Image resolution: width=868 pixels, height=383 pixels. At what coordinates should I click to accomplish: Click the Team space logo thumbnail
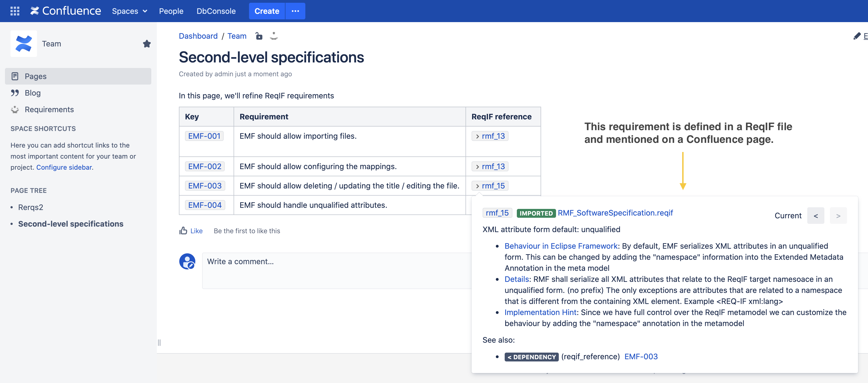point(23,44)
